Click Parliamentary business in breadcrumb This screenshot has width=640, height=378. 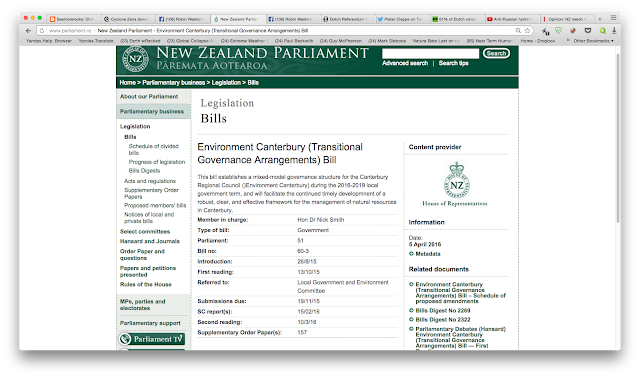(x=173, y=82)
